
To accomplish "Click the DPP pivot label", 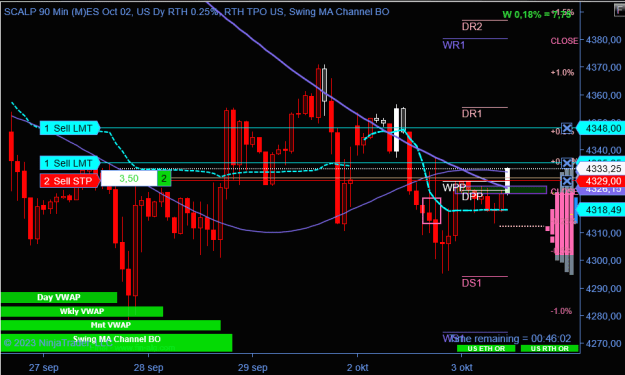I will pyautogui.click(x=472, y=196).
